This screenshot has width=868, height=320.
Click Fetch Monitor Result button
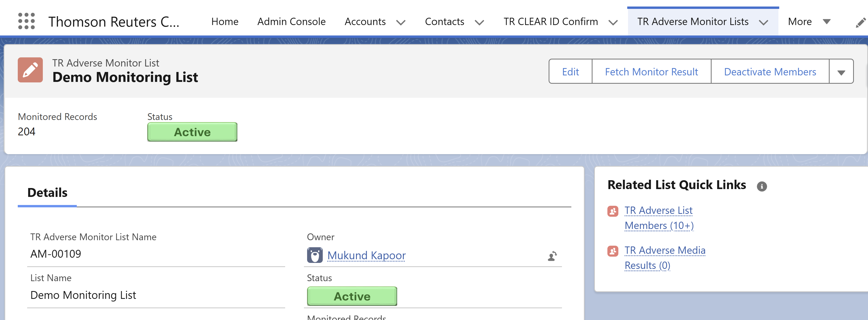pyautogui.click(x=651, y=71)
